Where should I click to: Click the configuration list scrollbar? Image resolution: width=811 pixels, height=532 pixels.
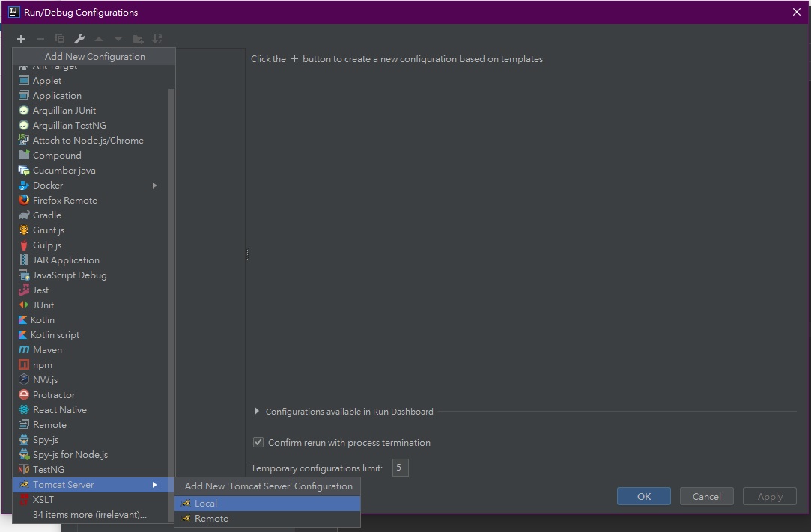click(171, 305)
